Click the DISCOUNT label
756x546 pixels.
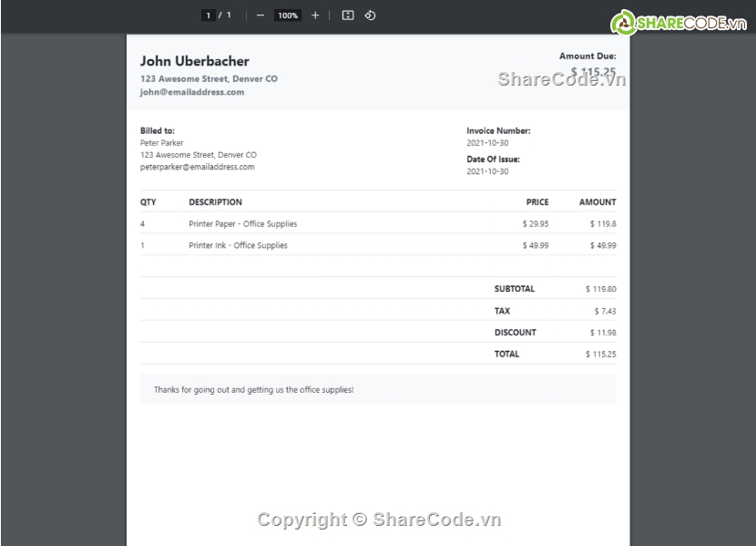pos(515,333)
